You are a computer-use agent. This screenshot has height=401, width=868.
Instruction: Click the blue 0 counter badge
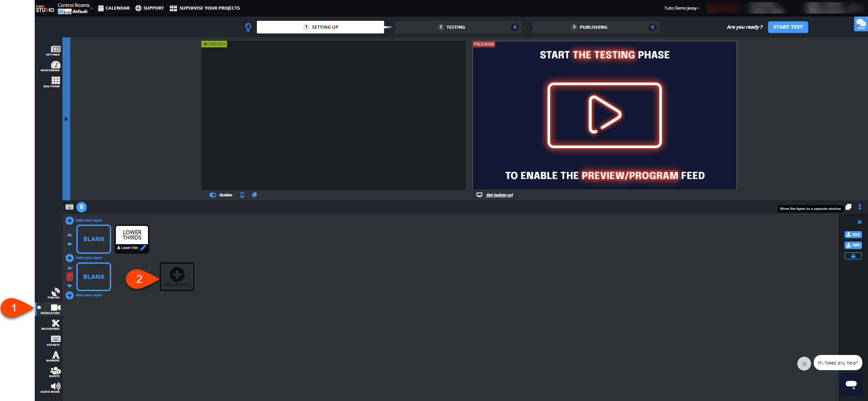coord(82,207)
